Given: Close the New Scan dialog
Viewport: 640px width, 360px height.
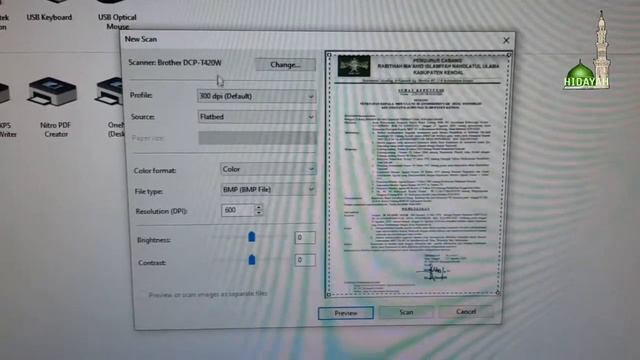Looking at the screenshot, I should tap(506, 40).
